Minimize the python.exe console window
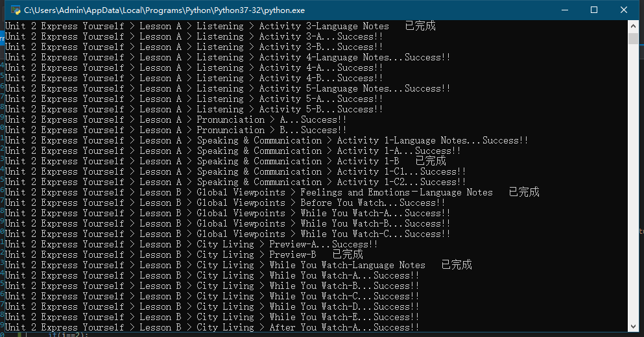This screenshot has height=337, width=644. click(x=565, y=10)
